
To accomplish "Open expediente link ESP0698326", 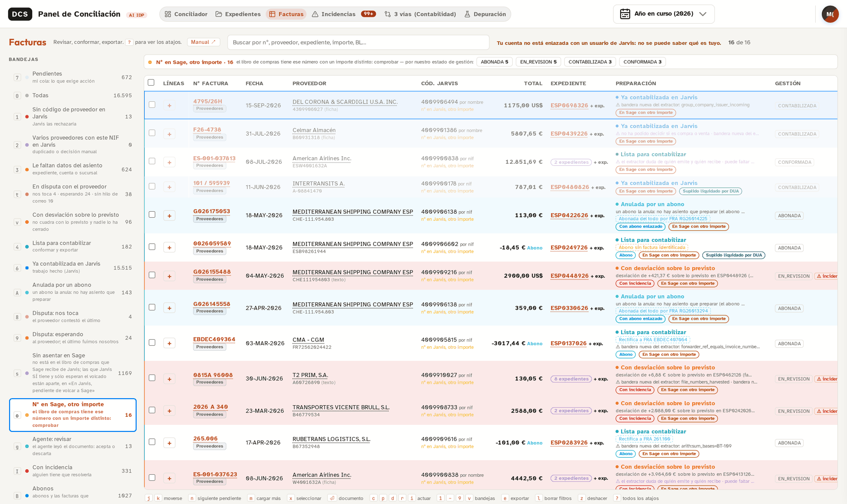I will (569, 105).
